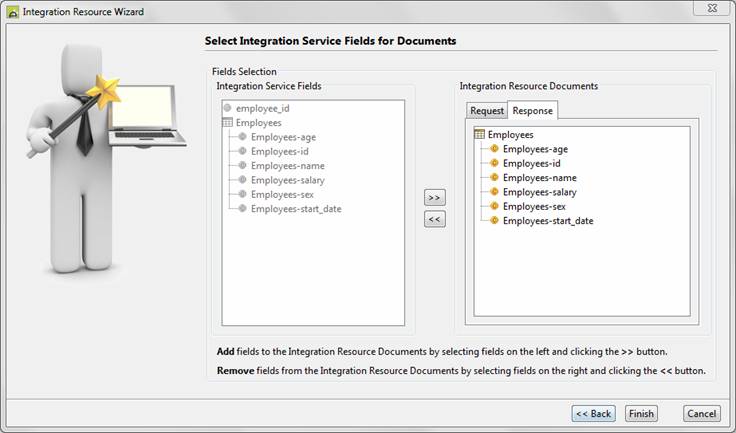Screen dimensions: 736x433
Task: Click the Employees table icon in Response tree
Action: (479, 135)
